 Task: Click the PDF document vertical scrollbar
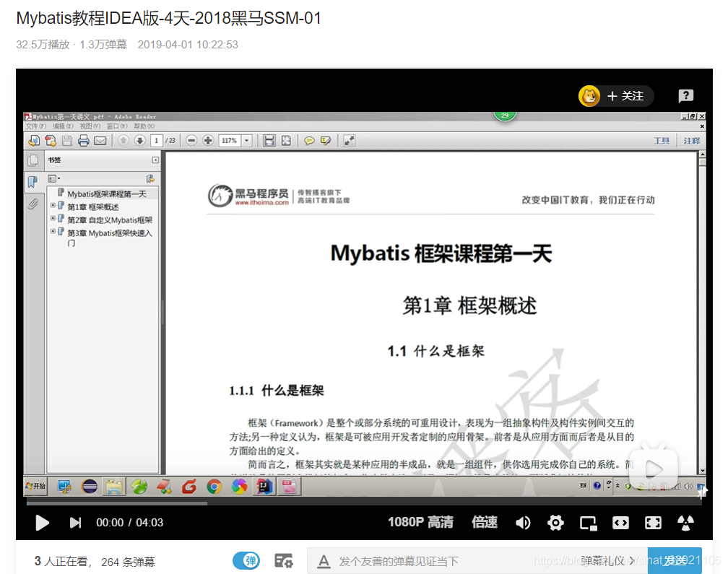(702, 313)
